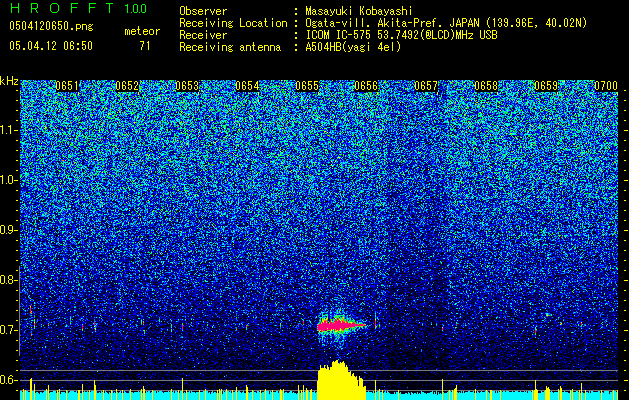Click the ICOM IC-575 receiver text

pos(401,35)
